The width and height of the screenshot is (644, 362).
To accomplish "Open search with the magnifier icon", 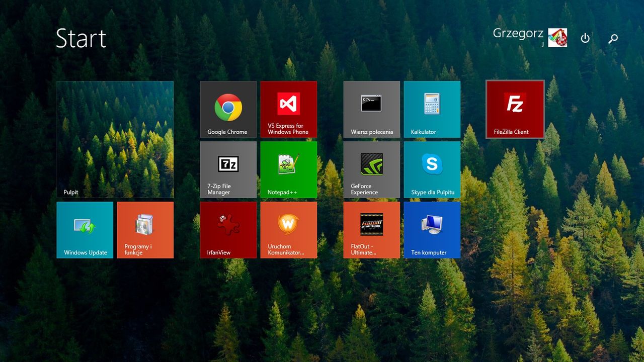I will point(613,38).
